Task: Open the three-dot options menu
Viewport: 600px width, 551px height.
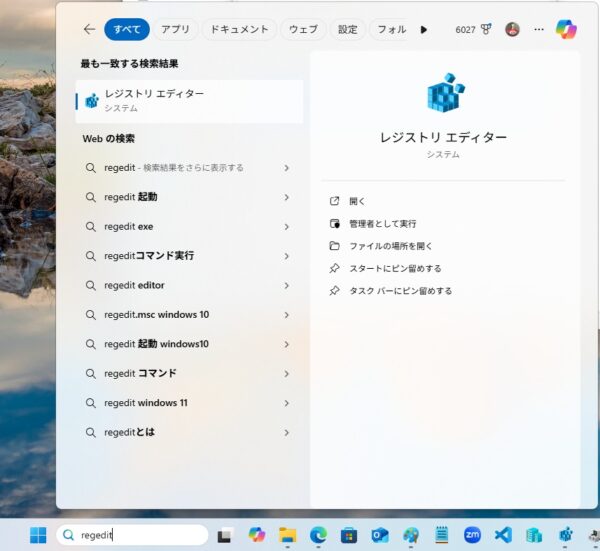Action: point(539,29)
